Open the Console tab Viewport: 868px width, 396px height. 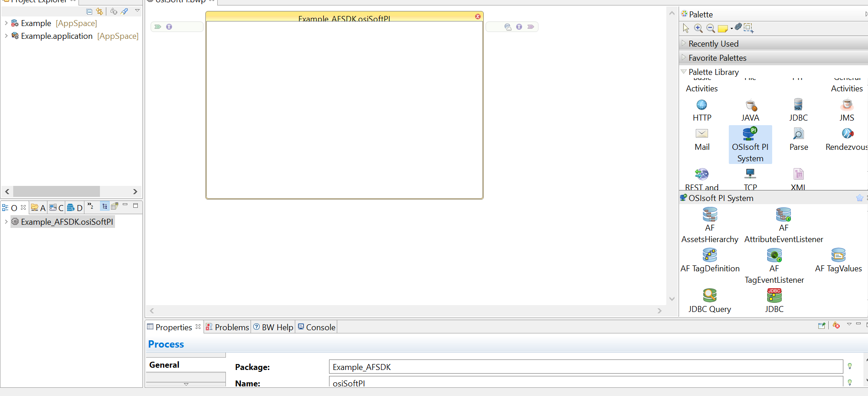coord(317,327)
